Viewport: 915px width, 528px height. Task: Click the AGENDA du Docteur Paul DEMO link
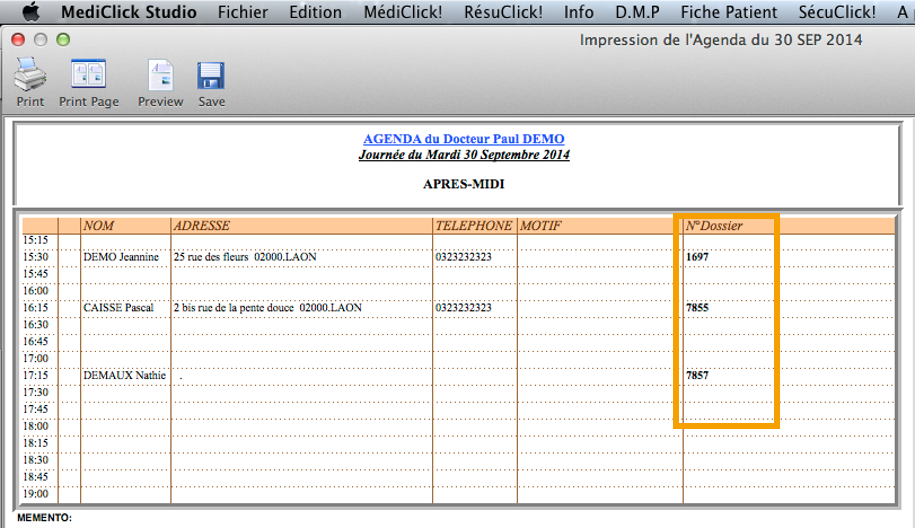pos(463,139)
